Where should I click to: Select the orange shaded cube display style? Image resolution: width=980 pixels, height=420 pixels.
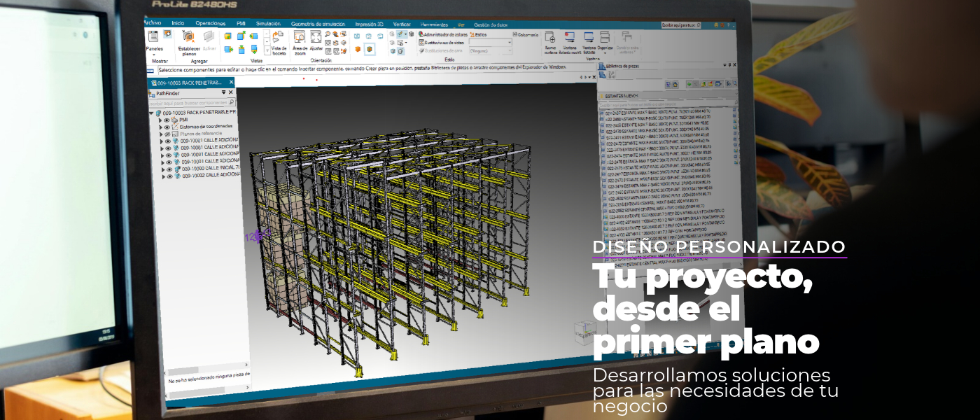click(358, 49)
